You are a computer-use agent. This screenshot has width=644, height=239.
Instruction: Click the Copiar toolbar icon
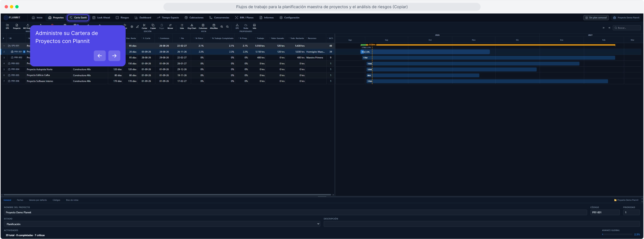coord(153,26)
